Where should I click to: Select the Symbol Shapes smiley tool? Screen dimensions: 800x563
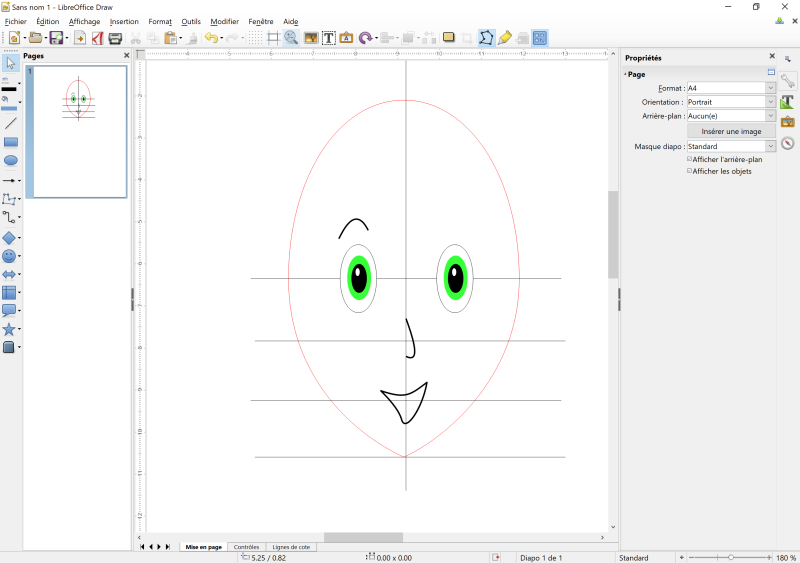(x=9, y=256)
